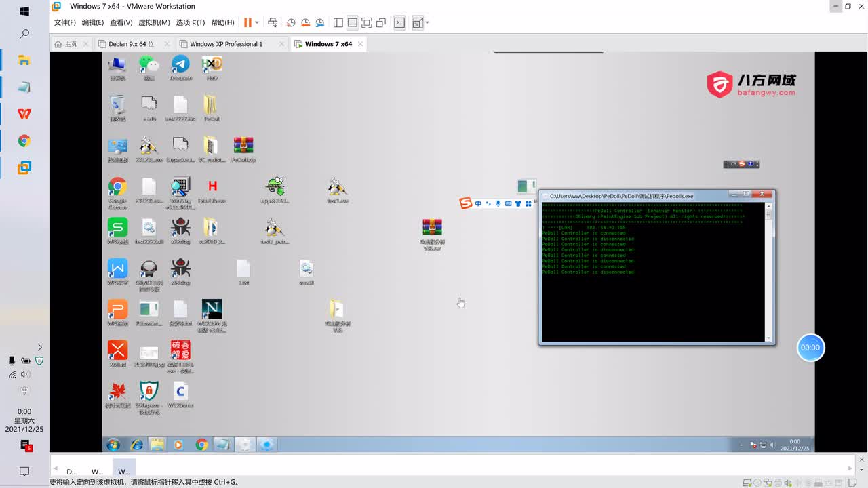
Task: Close the Debian 9.x tab
Action: pos(167,44)
